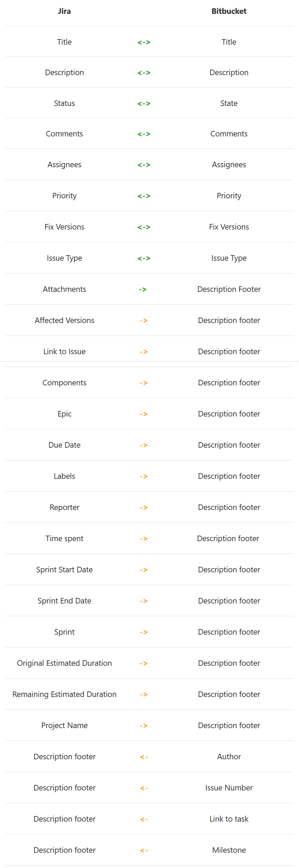Click the green arrow next to Attachments
299x868 pixels.
143,289
